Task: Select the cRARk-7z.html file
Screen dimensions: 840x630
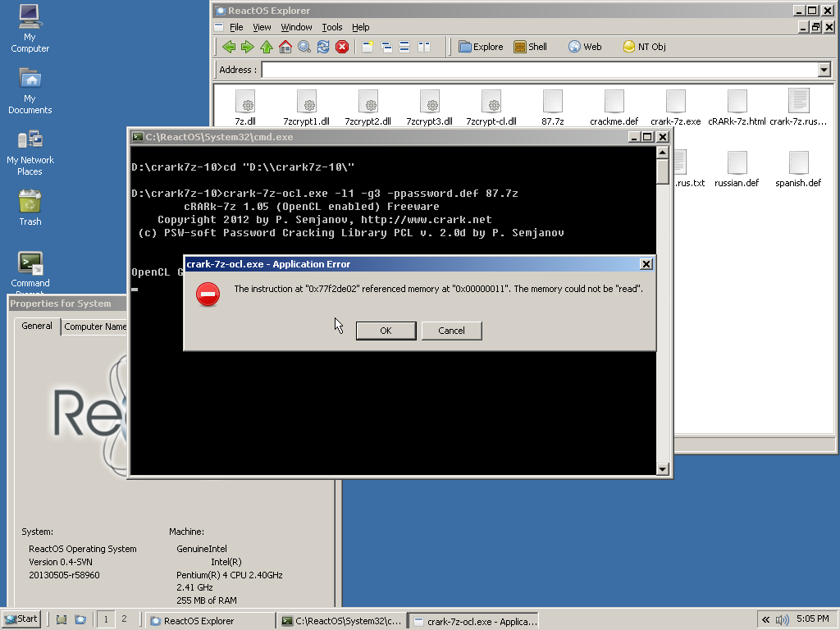Action: click(x=737, y=107)
